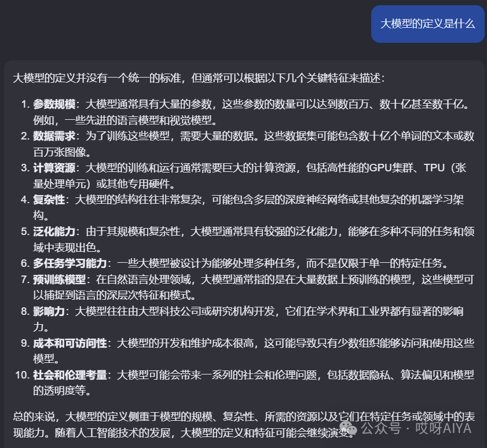Select the user message bubble 大模型的定义是什么
487x448 pixels.
click(x=427, y=24)
